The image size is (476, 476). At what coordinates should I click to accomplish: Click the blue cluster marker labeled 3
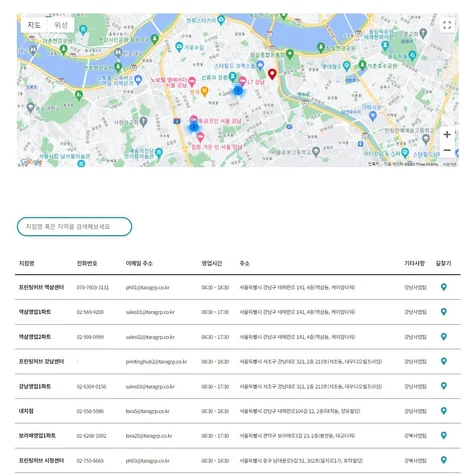click(x=238, y=90)
